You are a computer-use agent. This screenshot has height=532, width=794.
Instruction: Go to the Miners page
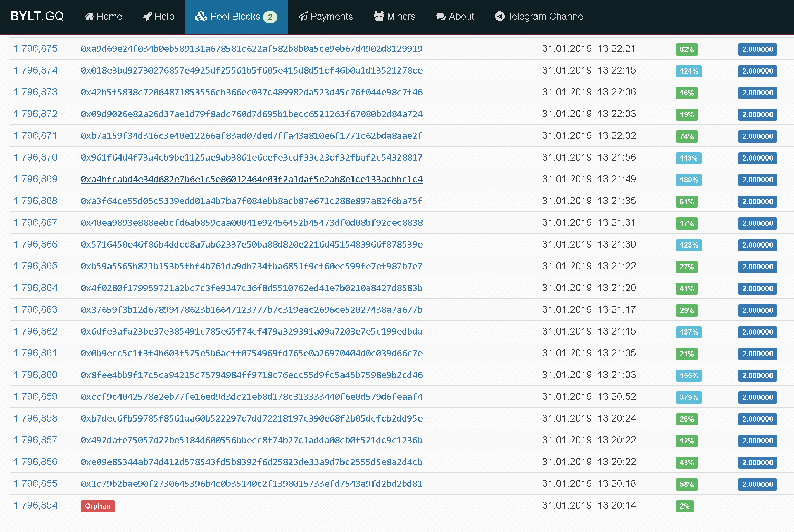tap(401, 16)
